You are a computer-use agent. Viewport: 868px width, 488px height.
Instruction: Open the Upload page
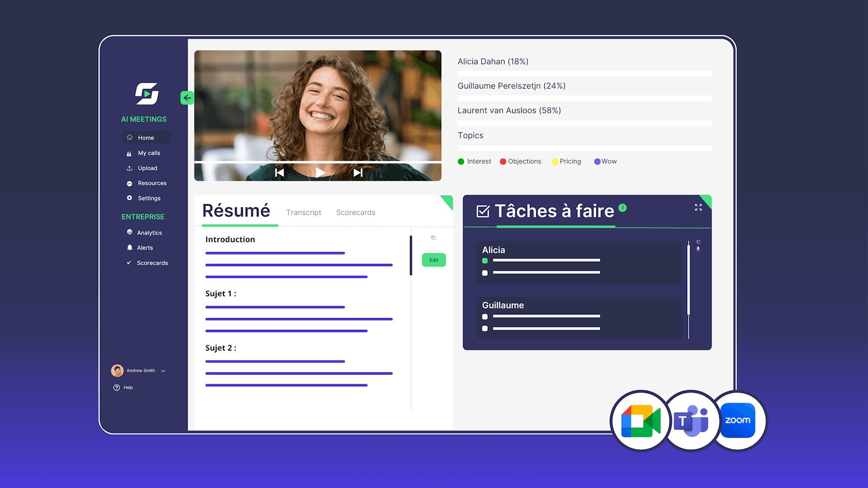pos(147,168)
